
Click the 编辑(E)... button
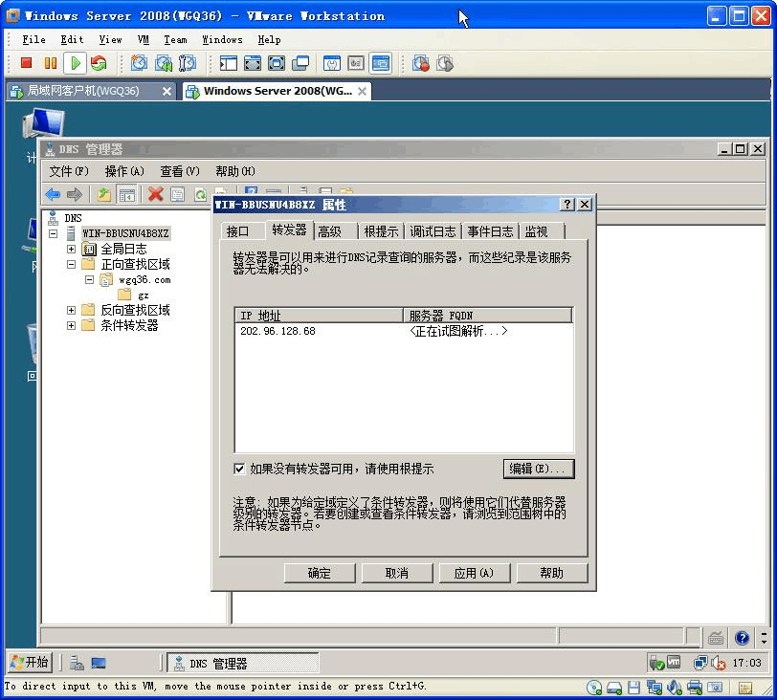(x=538, y=469)
